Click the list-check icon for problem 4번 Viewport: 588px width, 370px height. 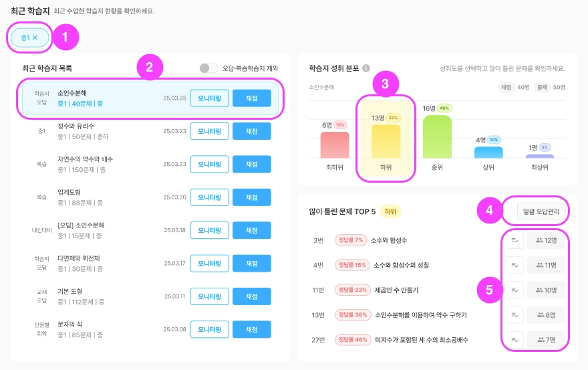tap(514, 265)
